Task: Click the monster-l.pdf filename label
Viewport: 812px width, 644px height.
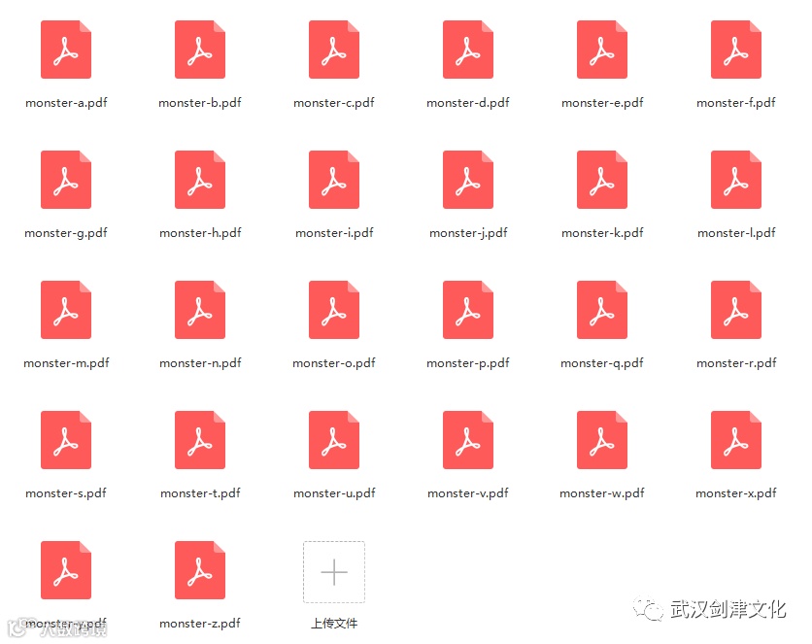Action: pyautogui.click(x=736, y=233)
